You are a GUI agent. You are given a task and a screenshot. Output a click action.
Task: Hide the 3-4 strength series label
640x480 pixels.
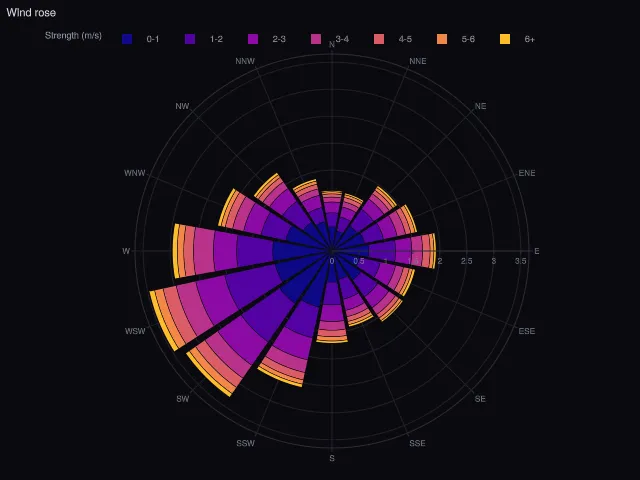coord(342,39)
